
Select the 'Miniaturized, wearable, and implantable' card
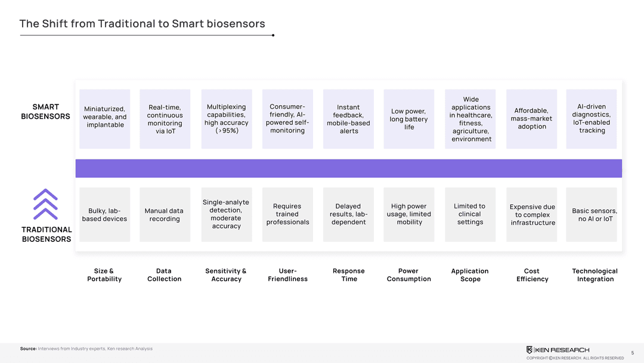(x=105, y=119)
